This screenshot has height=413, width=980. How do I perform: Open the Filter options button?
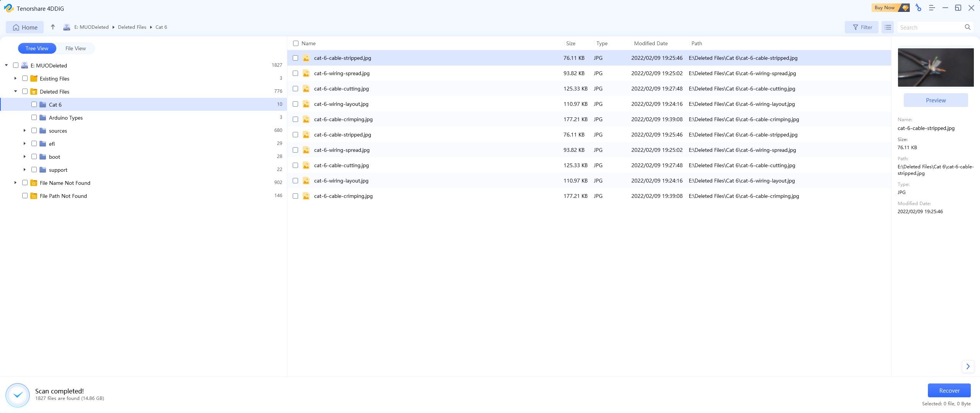(862, 27)
